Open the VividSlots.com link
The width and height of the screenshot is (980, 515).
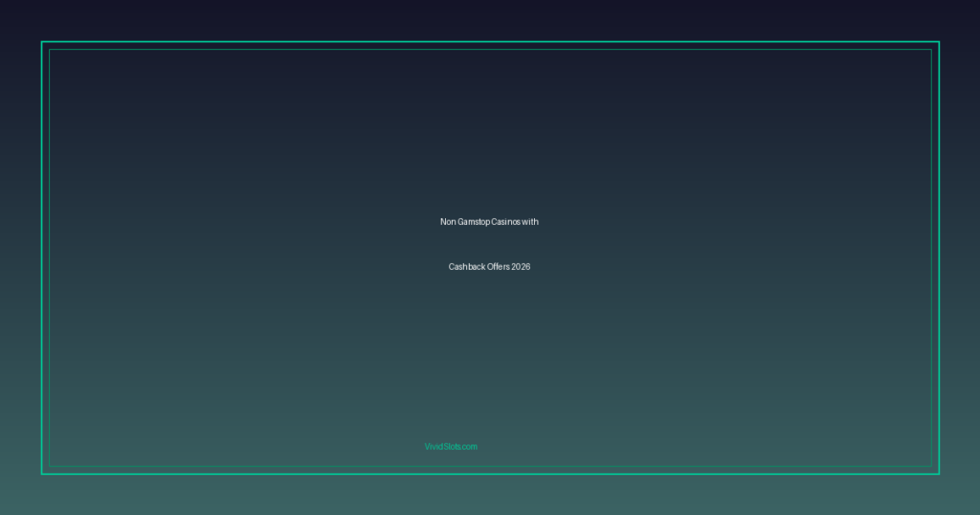(451, 446)
